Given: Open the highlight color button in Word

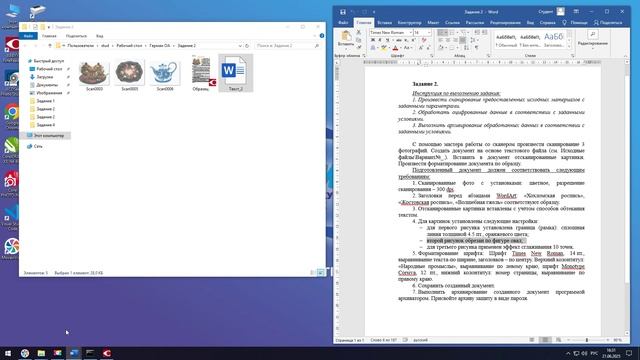Looking at the screenshot, I should tap(384, 48).
